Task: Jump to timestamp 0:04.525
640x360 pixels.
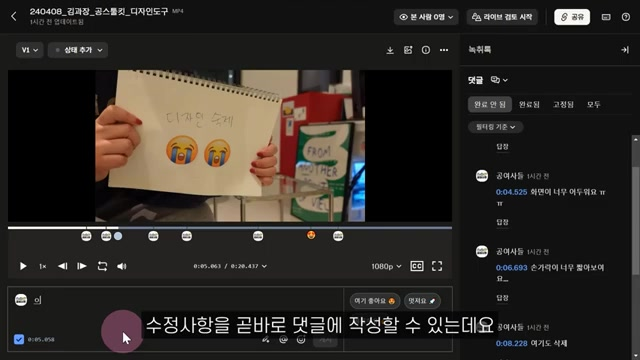Action: point(511,192)
